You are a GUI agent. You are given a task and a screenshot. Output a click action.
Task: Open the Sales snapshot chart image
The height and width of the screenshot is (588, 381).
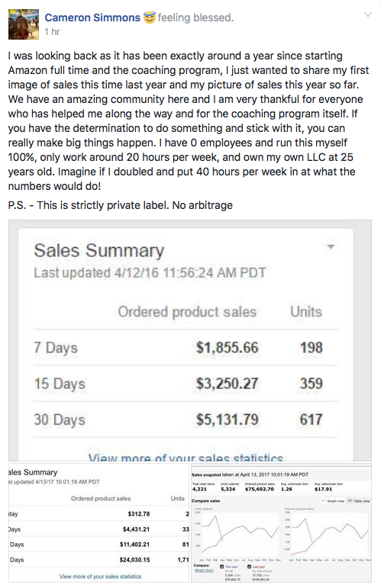pos(281,522)
